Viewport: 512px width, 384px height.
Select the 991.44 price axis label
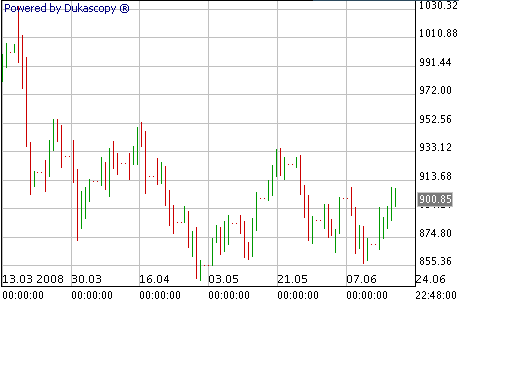[435, 62]
